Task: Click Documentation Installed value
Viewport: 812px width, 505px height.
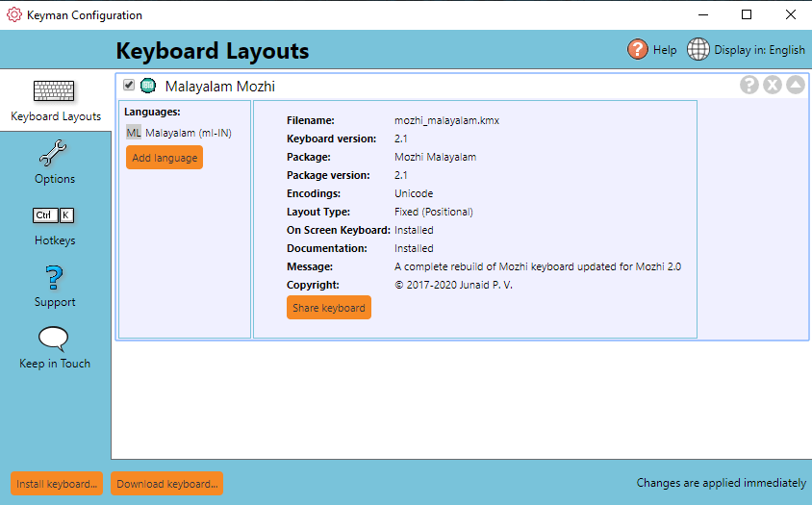Action: pyautogui.click(x=414, y=248)
